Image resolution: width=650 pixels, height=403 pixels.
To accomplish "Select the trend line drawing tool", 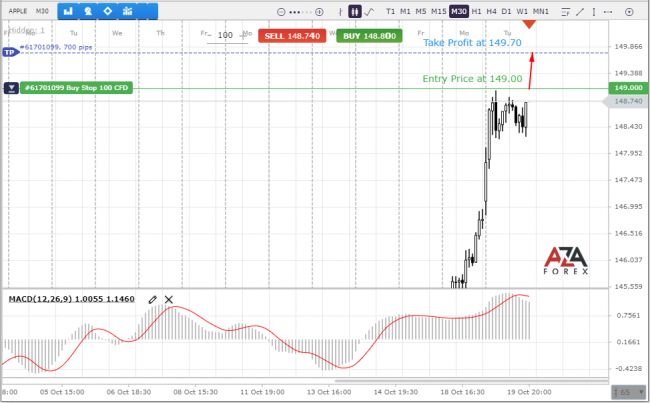I will pyautogui.click(x=580, y=12).
